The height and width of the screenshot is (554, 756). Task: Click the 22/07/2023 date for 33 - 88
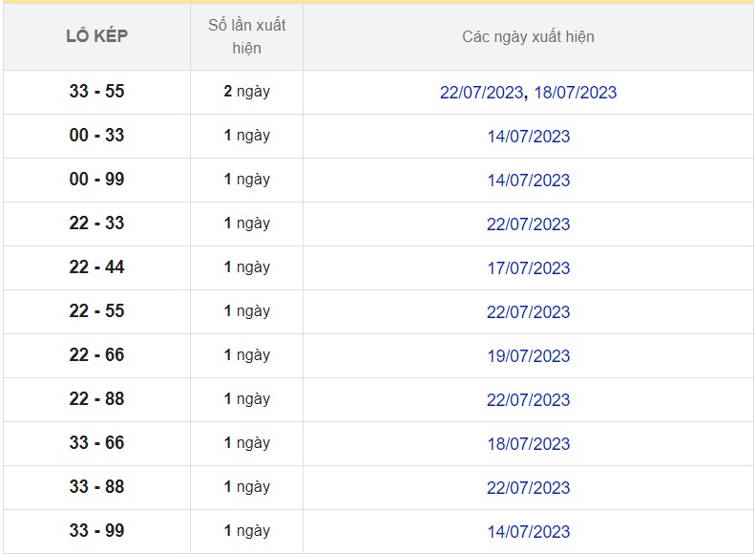528,488
